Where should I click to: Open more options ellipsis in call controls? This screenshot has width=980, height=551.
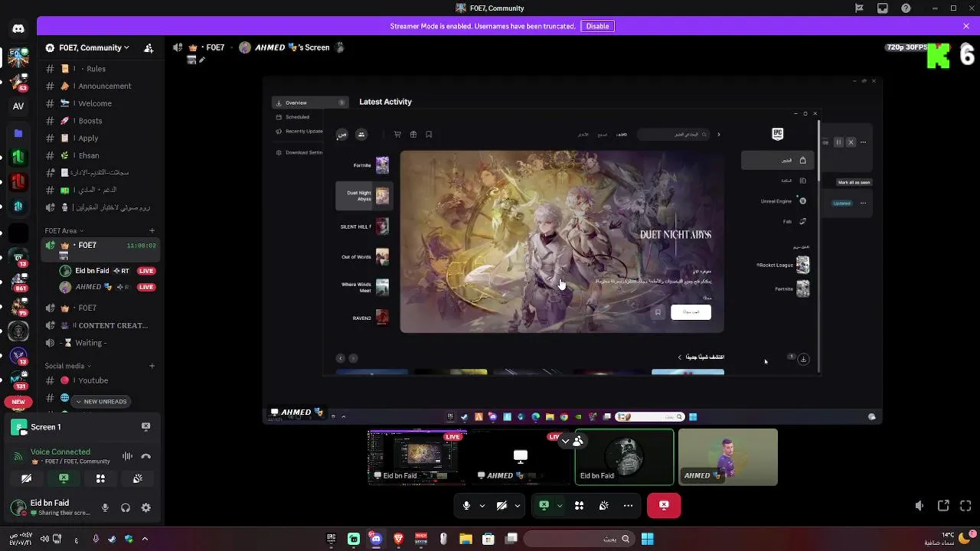(x=628, y=505)
